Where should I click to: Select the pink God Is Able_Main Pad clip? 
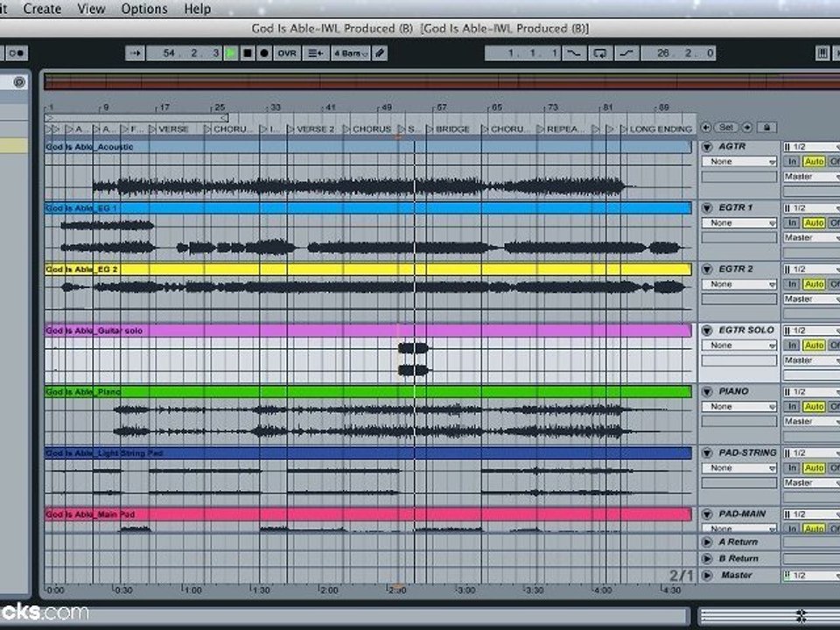pos(368,514)
